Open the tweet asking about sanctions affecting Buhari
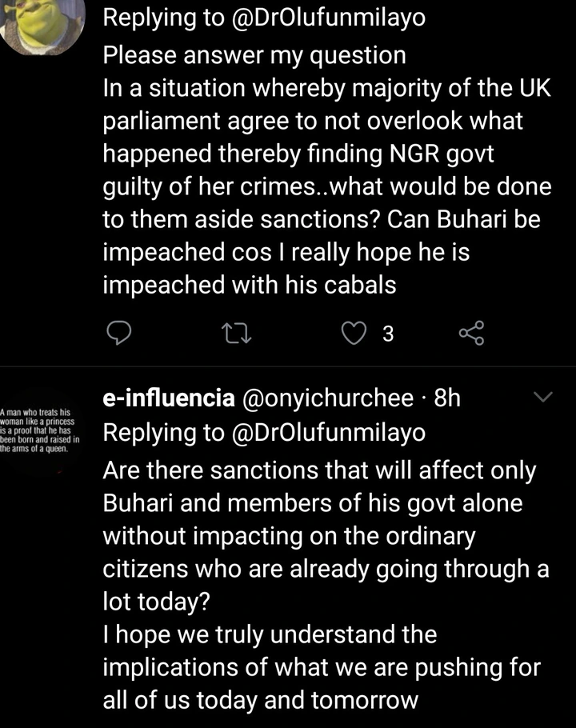 (x=320, y=504)
